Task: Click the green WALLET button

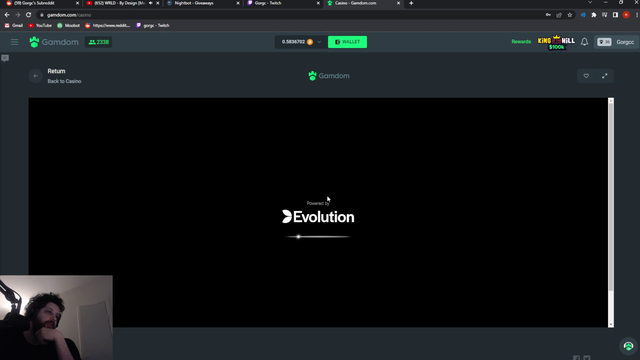Action: point(347,42)
